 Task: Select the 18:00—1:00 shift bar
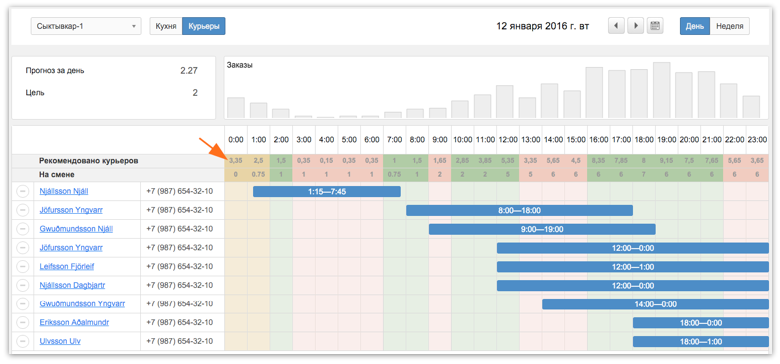701,342
